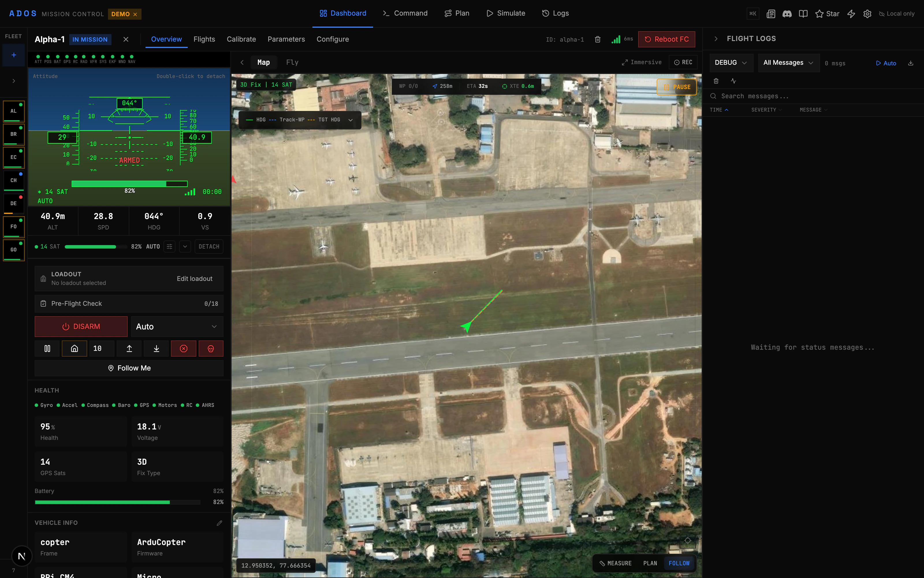Open the Pre-Flight Check 0/18 row

click(129, 304)
